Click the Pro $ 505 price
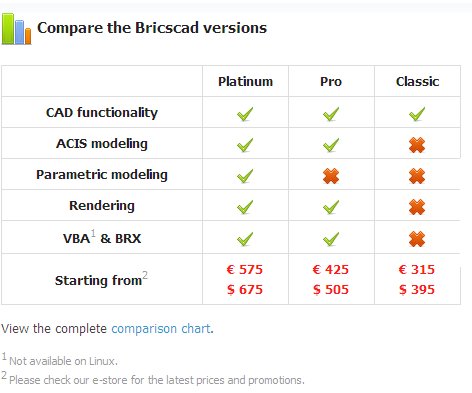 331,289
